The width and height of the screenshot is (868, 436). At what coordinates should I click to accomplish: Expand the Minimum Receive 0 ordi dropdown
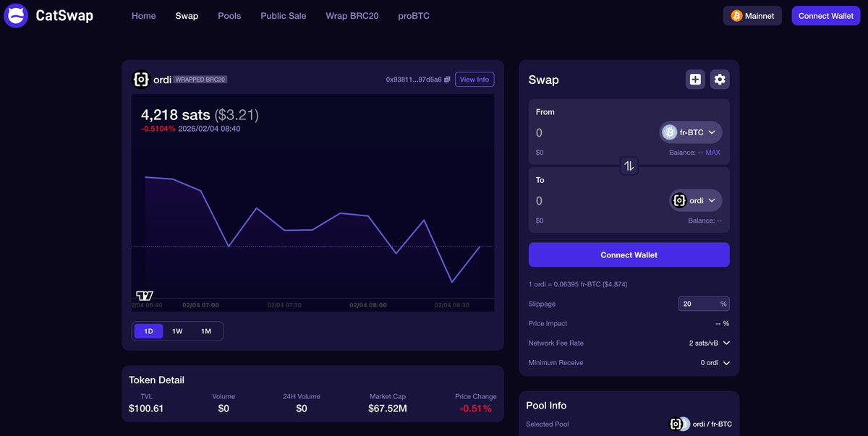point(715,362)
